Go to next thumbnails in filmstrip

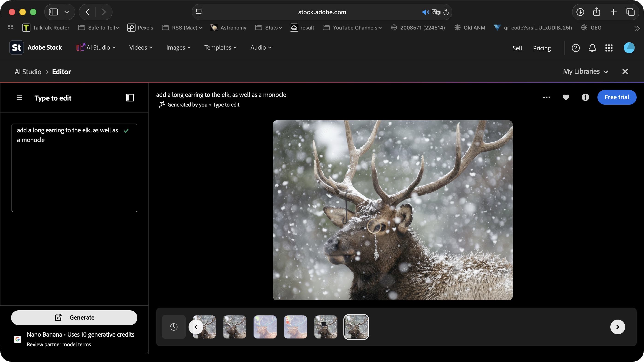pyautogui.click(x=617, y=327)
